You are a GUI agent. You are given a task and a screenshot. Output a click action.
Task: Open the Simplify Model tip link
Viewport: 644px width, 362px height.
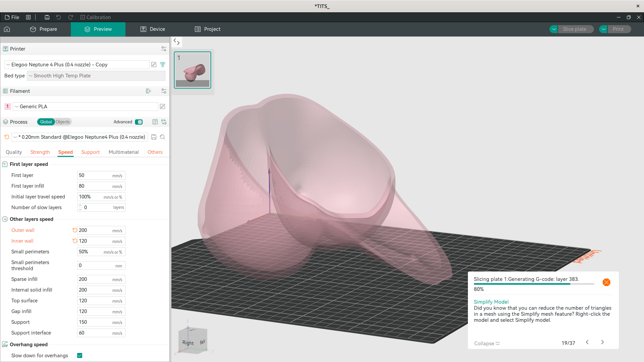point(491,302)
